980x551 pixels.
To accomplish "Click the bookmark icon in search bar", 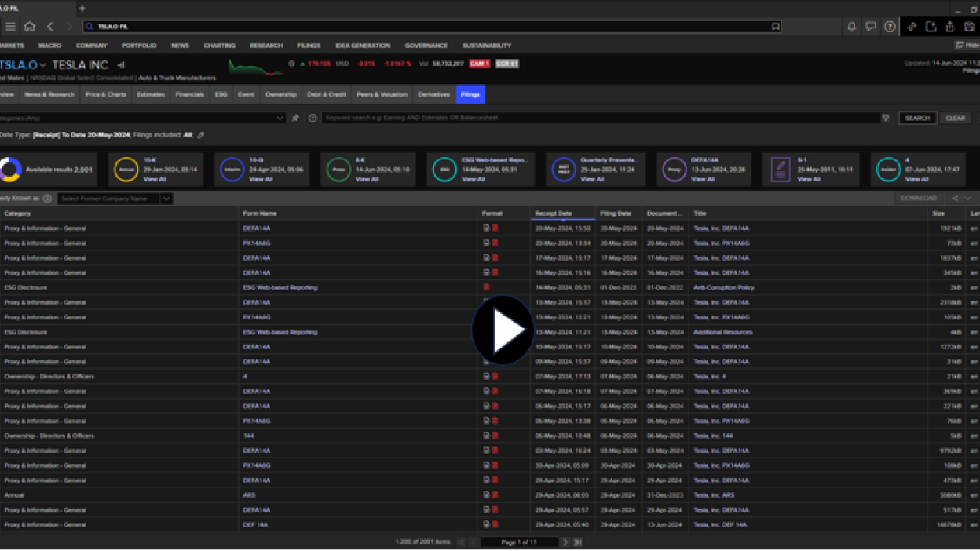I will pos(776,27).
